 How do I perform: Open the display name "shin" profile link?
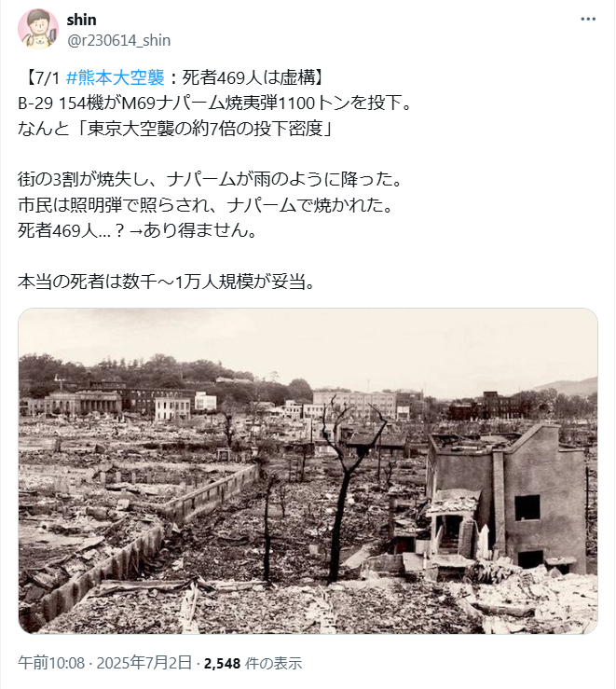coord(81,20)
